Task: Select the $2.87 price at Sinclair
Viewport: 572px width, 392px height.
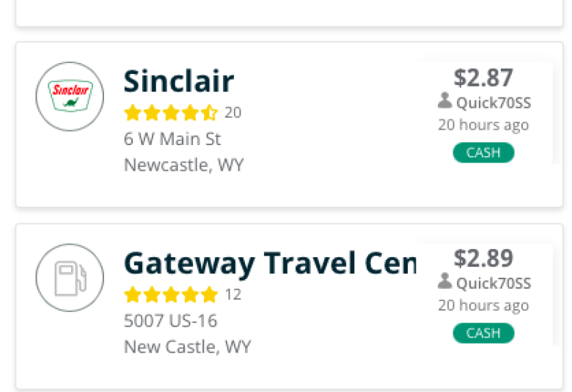Action: pyautogui.click(x=483, y=78)
